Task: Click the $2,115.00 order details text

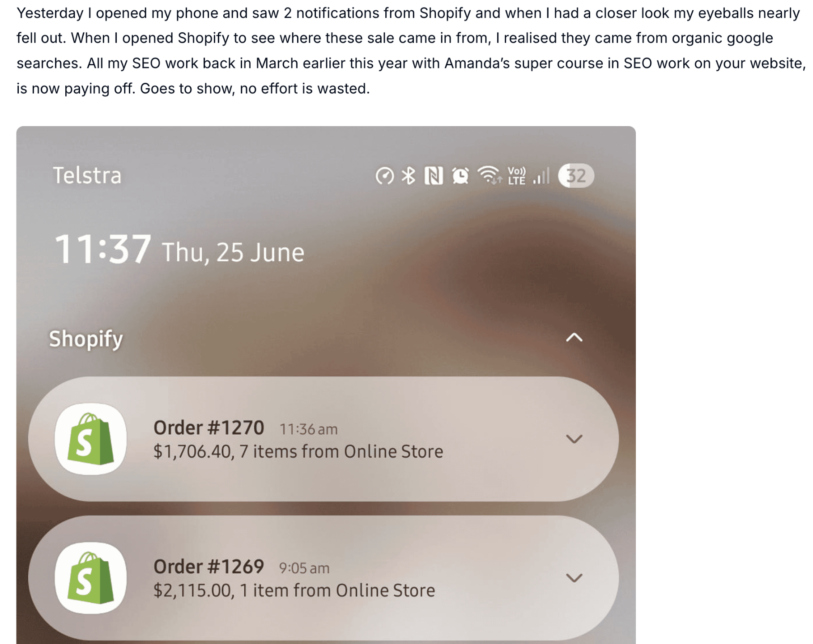Action: click(294, 591)
